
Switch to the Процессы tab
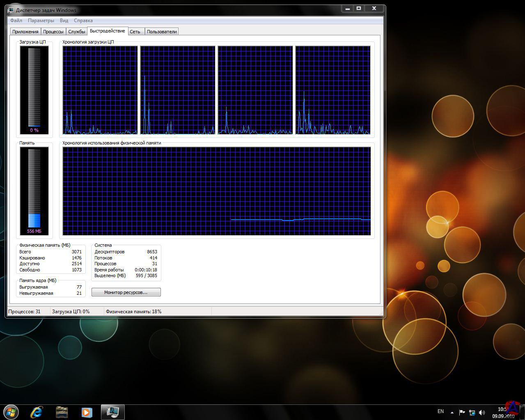53,32
